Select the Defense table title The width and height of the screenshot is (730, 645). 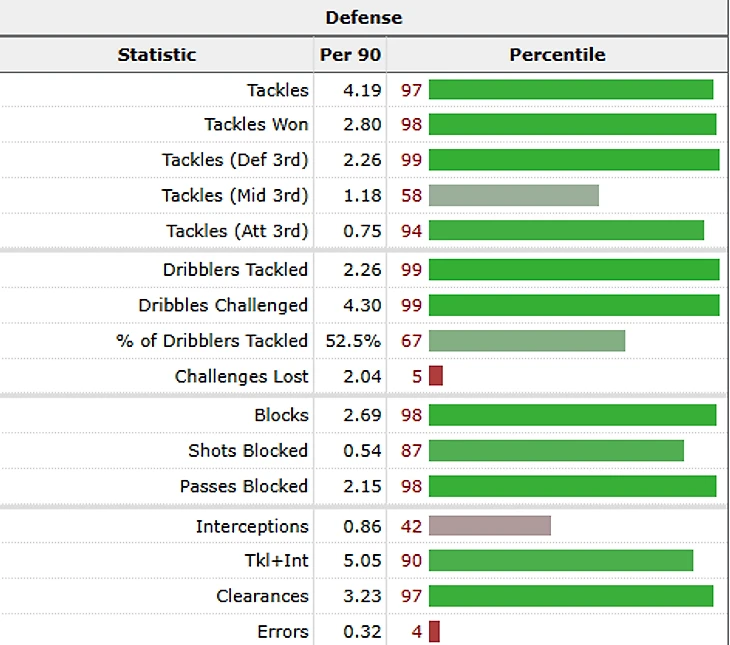(x=364, y=17)
